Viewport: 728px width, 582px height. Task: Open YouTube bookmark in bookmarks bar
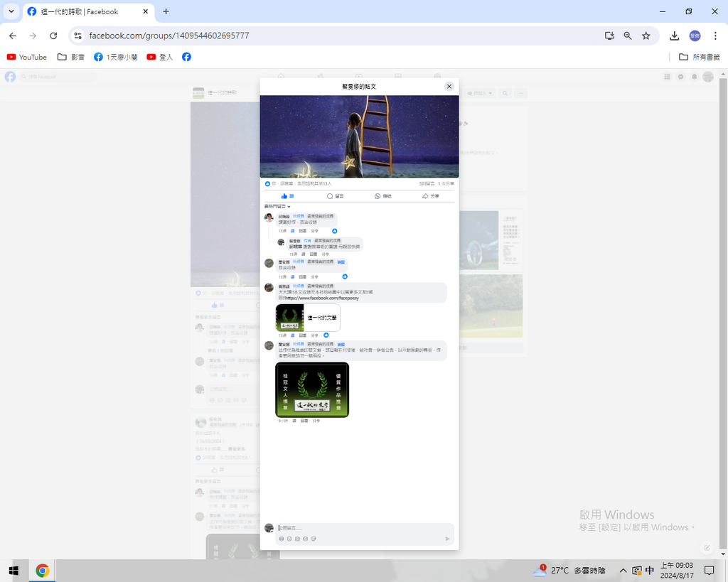click(x=27, y=57)
